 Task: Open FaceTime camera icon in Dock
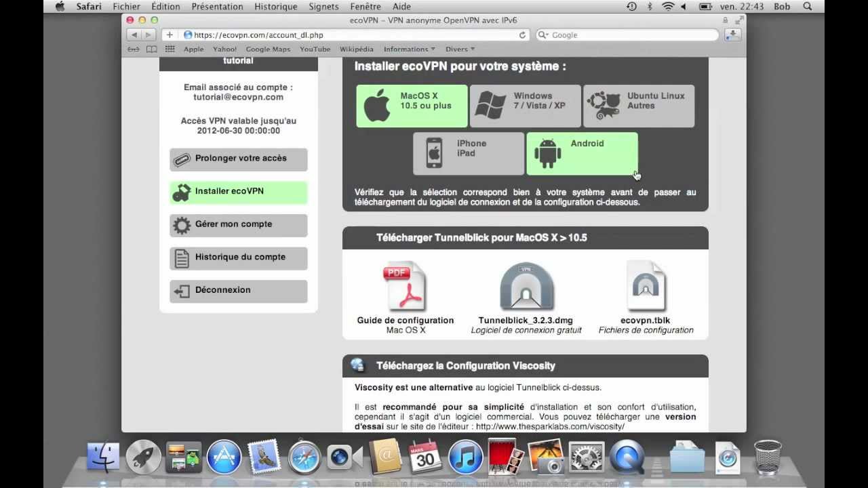click(344, 457)
